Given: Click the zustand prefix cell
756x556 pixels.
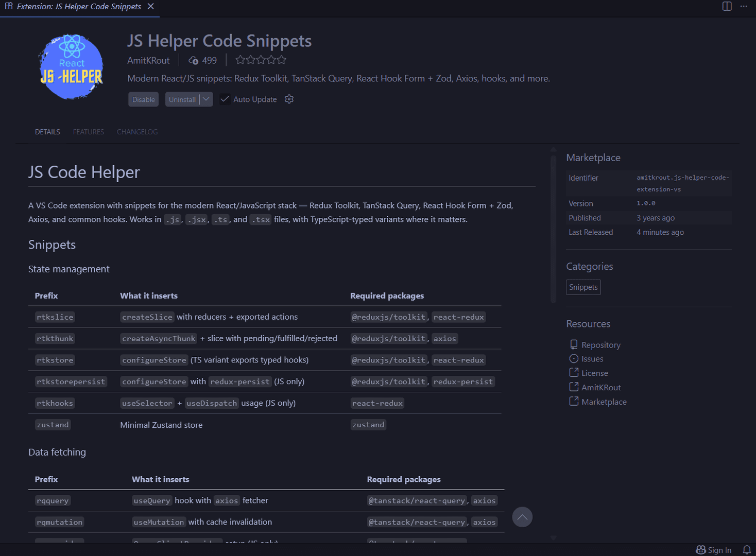Looking at the screenshot, I should [53, 425].
